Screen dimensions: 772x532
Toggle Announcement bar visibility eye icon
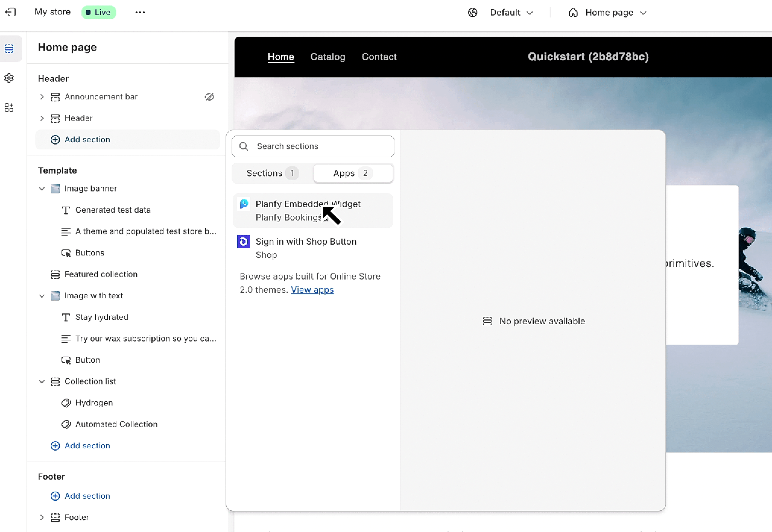tap(210, 97)
